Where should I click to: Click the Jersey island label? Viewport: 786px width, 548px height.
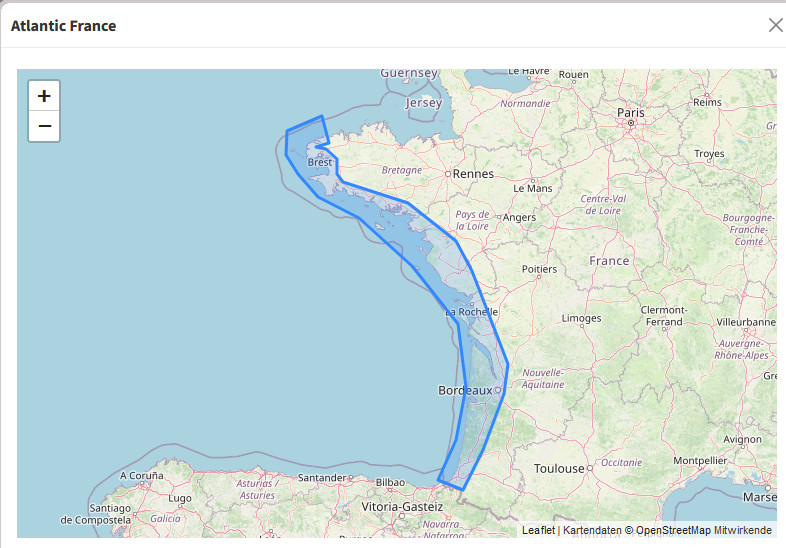pos(424,103)
